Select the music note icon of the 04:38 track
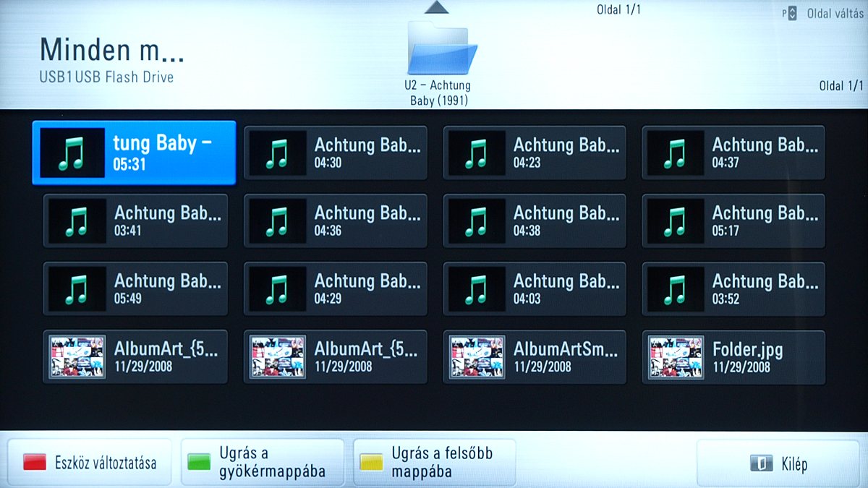The height and width of the screenshot is (488, 868). tap(475, 221)
